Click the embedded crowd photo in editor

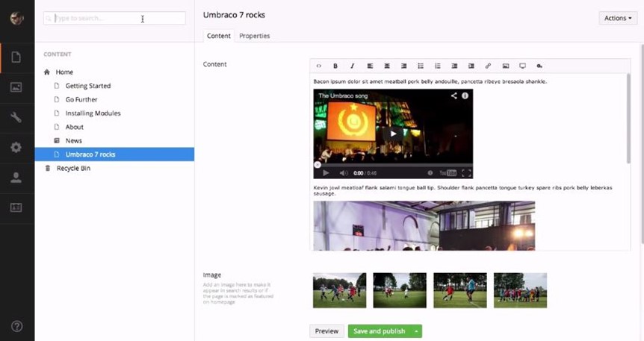pyautogui.click(x=424, y=225)
